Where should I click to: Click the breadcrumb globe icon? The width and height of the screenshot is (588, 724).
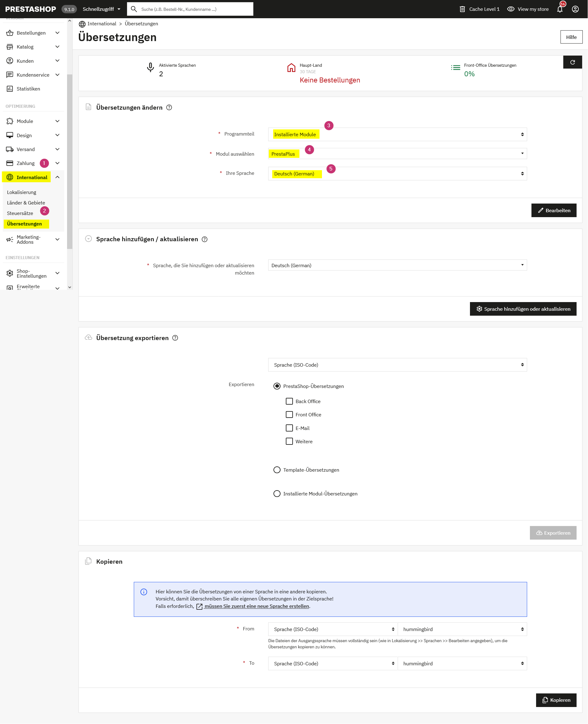(x=82, y=24)
